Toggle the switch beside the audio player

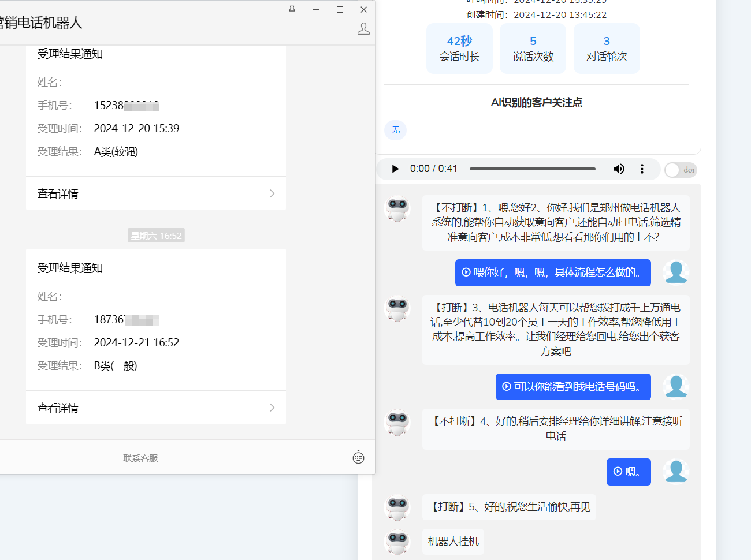tap(680, 170)
